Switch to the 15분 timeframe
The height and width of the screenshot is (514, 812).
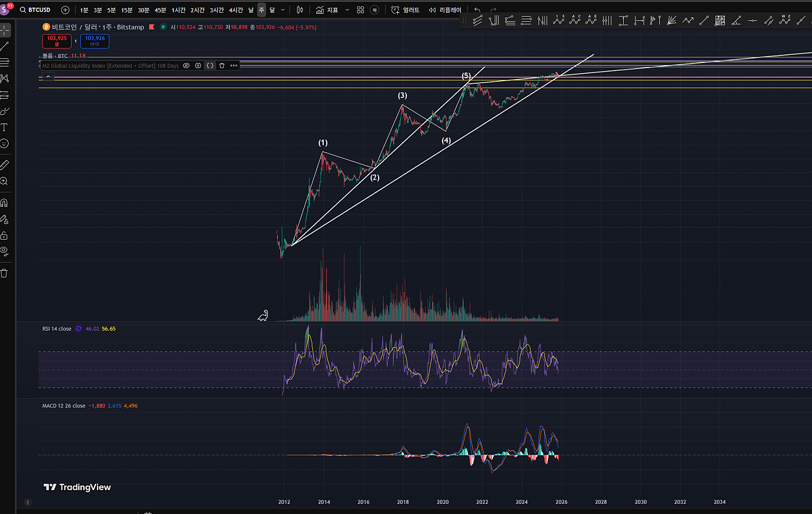click(x=127, y=10)
